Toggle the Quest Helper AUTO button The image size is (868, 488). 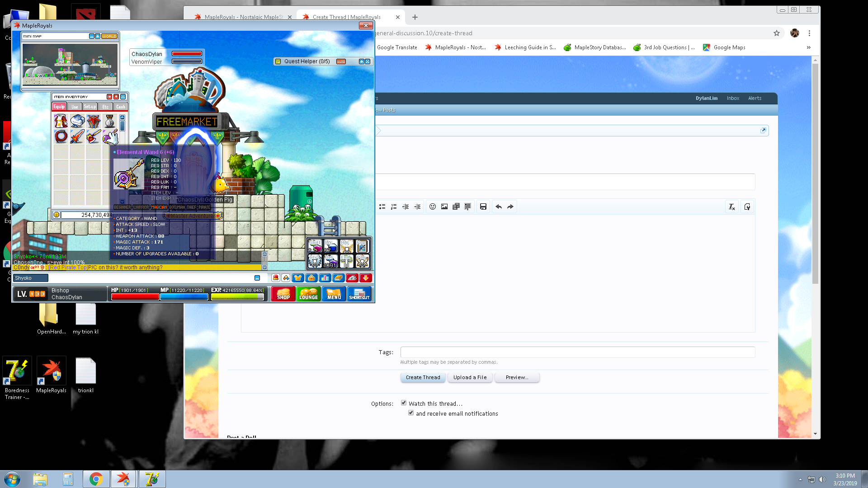coord(341,61)
